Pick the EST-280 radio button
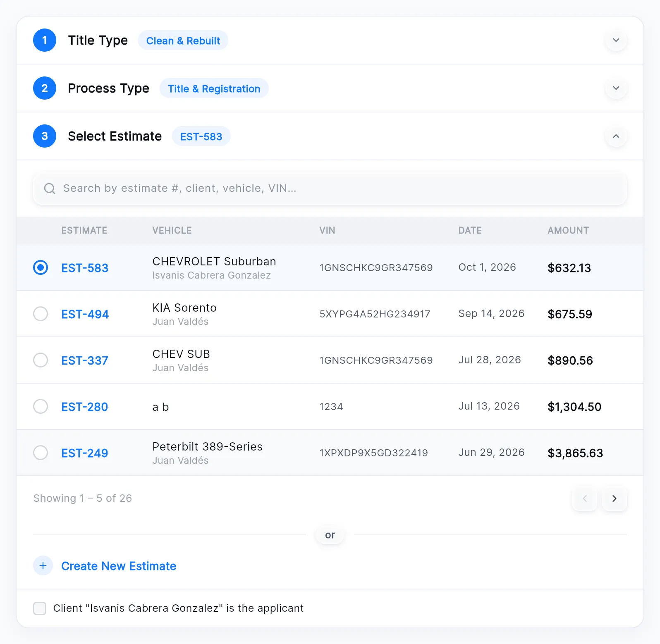 pos(41,406)
